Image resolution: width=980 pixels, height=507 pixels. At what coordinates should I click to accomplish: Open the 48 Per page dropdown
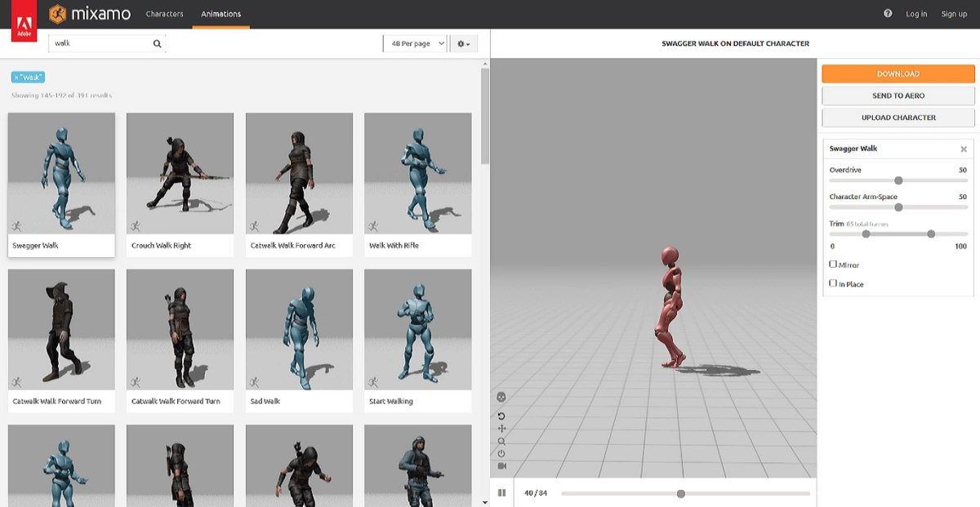click(x=416, y=44)
